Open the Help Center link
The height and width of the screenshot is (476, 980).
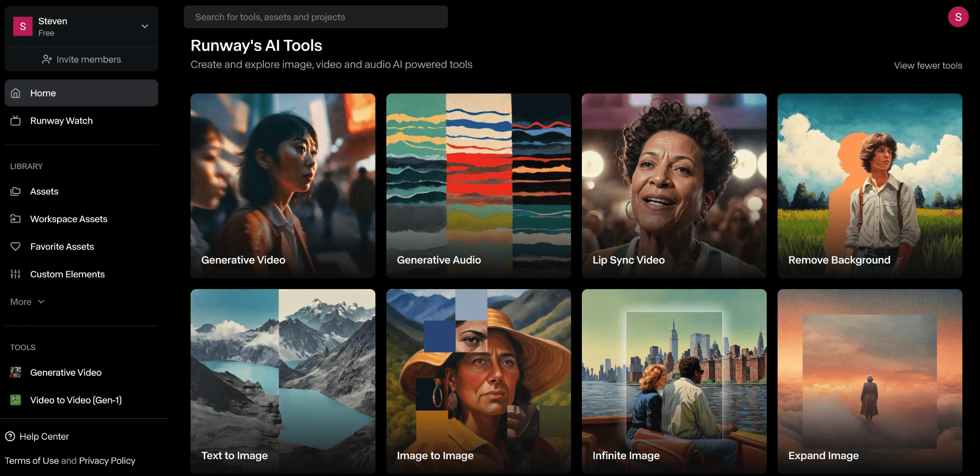37,436
